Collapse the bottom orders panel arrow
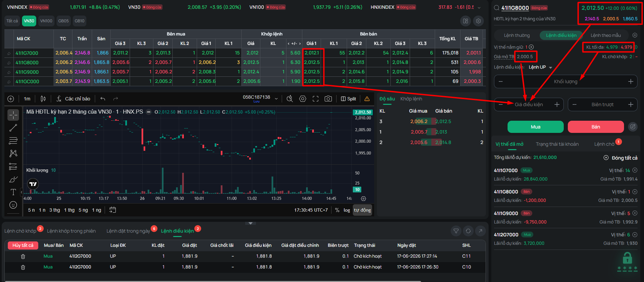 pos(250,223)
